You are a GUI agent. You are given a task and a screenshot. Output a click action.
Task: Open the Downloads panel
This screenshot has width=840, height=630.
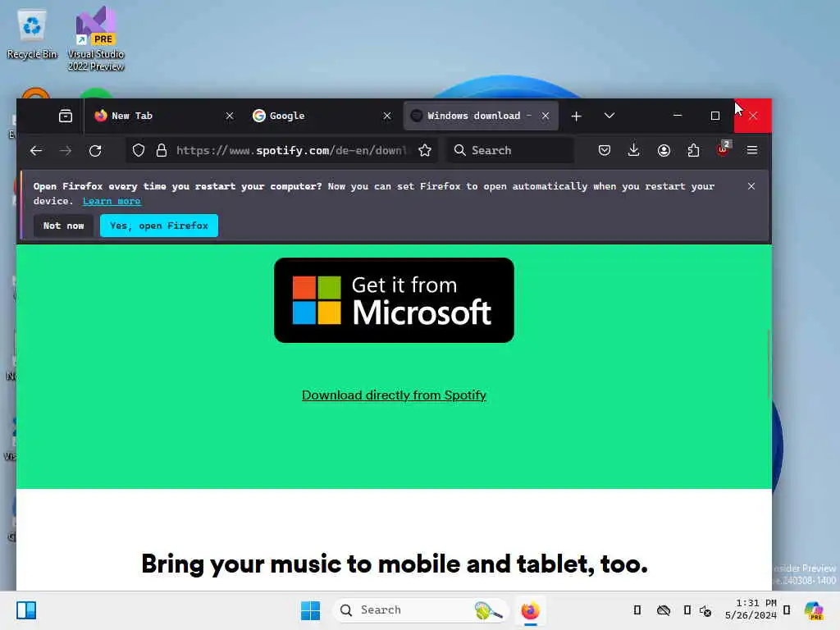pos(634,151)
